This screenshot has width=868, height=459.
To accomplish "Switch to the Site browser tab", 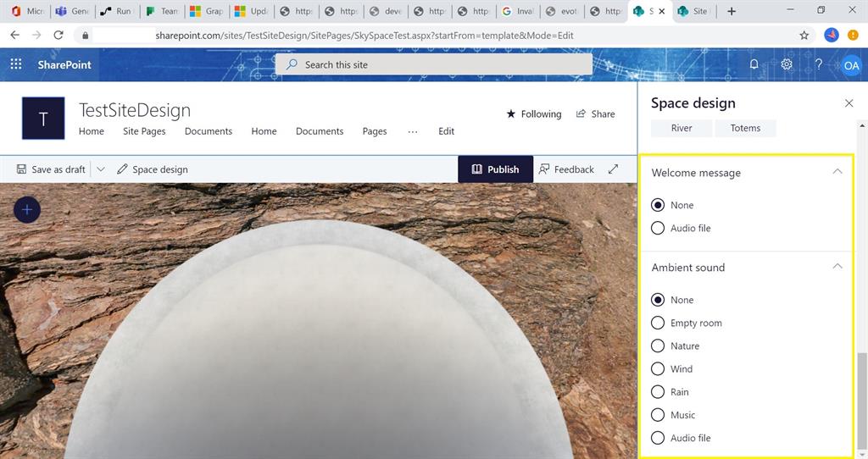I will 695,11.
